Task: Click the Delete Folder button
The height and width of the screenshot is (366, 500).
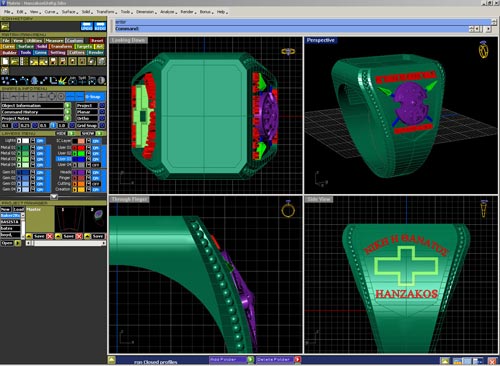Action: pos(275,360)
